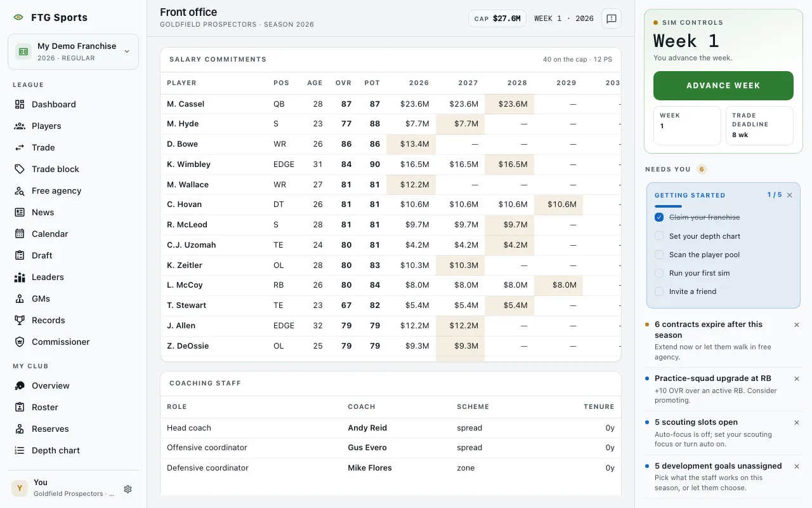The height and width of the screenshot is (508, 812).
Task: Tick the Scan the player pool checkbox
Action: pos(659,254)
